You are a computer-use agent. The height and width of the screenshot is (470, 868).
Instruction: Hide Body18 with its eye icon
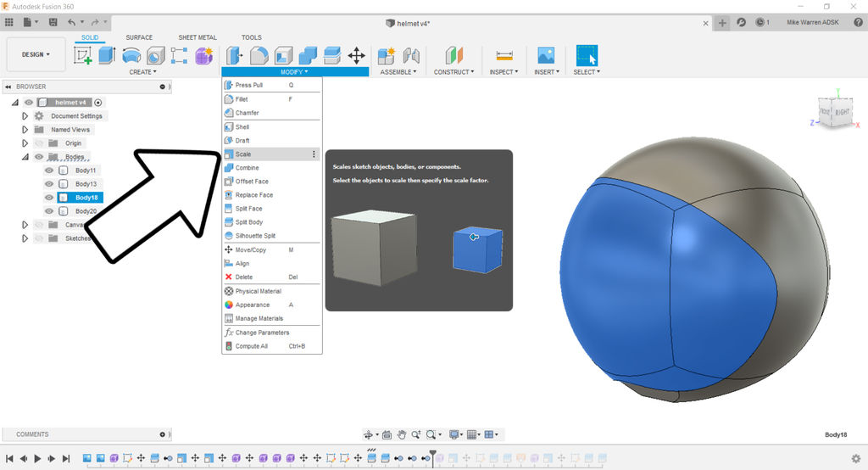(x=49, y=198)
